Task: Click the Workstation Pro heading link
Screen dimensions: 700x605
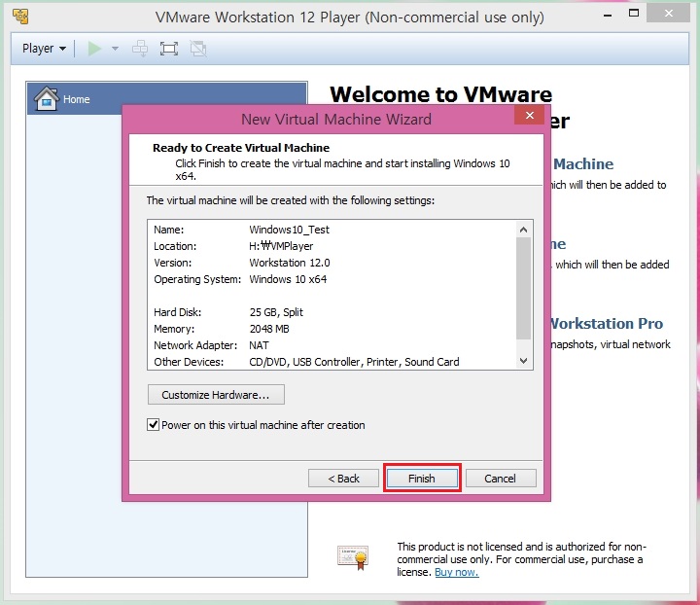Action: click(607, 323)
